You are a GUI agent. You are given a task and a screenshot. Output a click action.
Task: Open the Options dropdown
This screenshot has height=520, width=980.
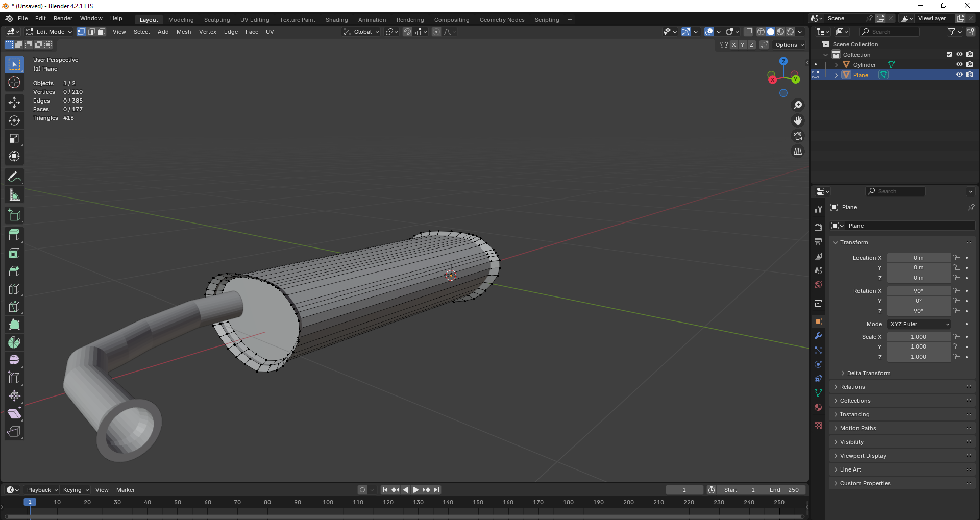pyautogui.click(x=790, y=45)
